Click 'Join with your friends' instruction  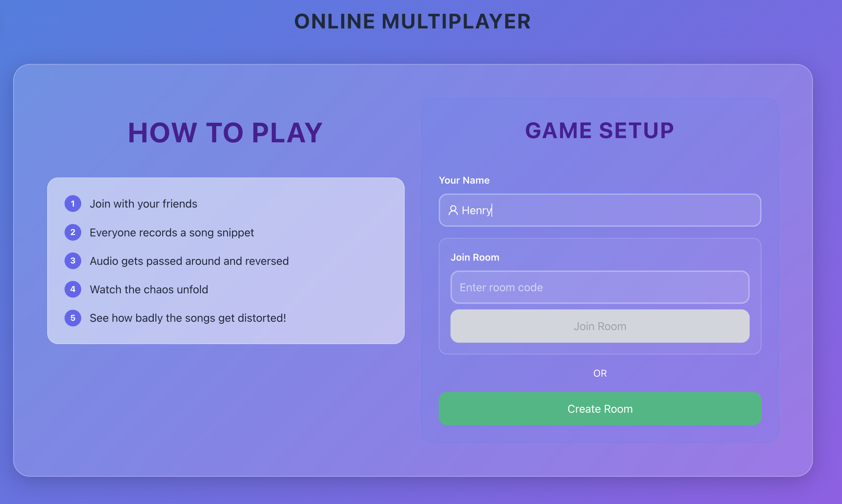pos(143,204)
